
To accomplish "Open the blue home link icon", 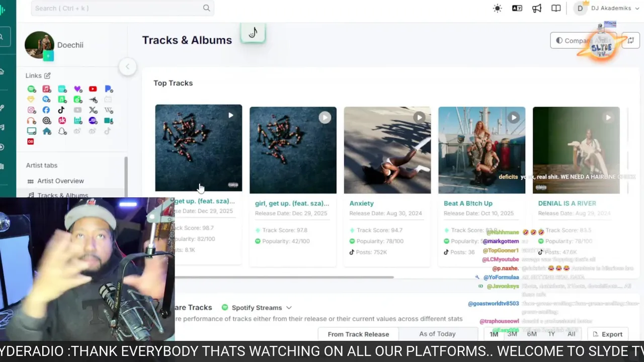I will tap(47, 131).
